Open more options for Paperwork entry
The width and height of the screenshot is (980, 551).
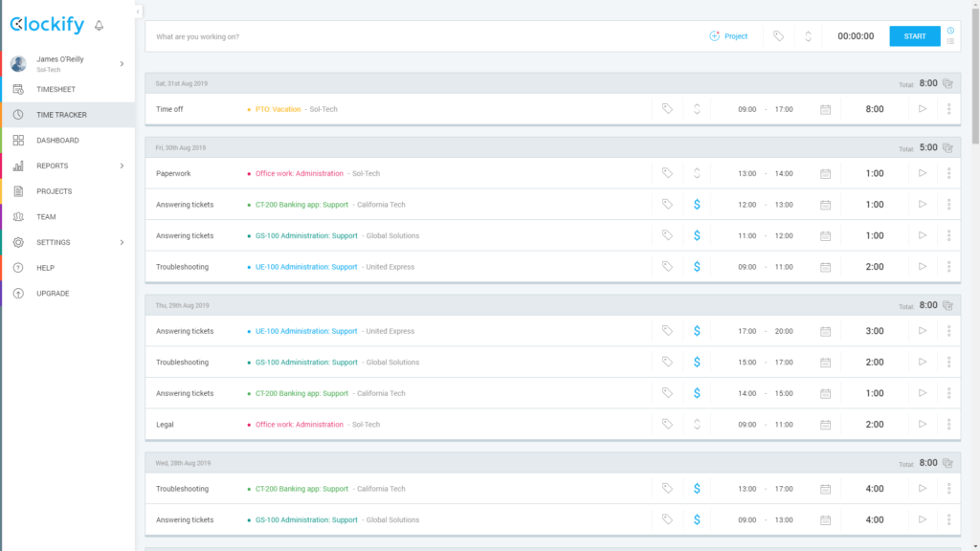click(948, 173)
